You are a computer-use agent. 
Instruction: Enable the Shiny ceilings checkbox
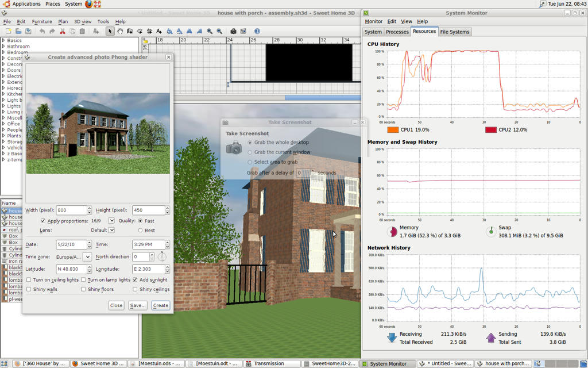point(135,289)
